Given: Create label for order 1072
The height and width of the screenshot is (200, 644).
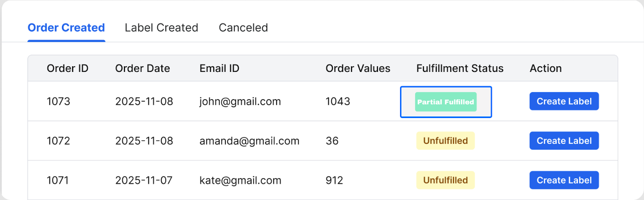Looking at the screenshot, I should pos(564,141).
